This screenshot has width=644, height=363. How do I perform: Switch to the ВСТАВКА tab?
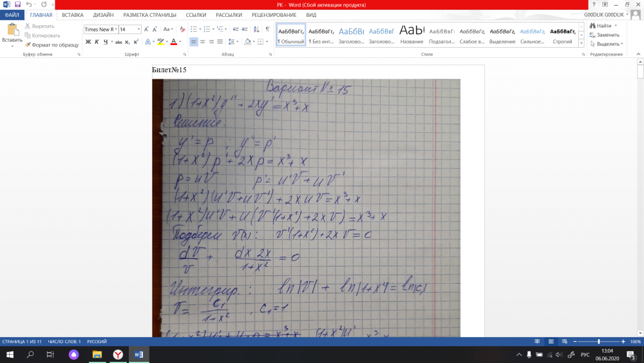pos(73,15)
